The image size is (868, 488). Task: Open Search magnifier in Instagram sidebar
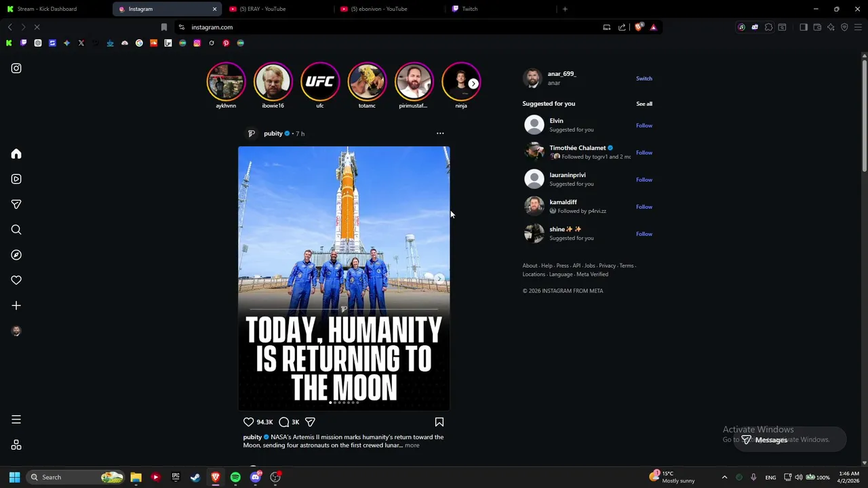[x=16, y=230]
